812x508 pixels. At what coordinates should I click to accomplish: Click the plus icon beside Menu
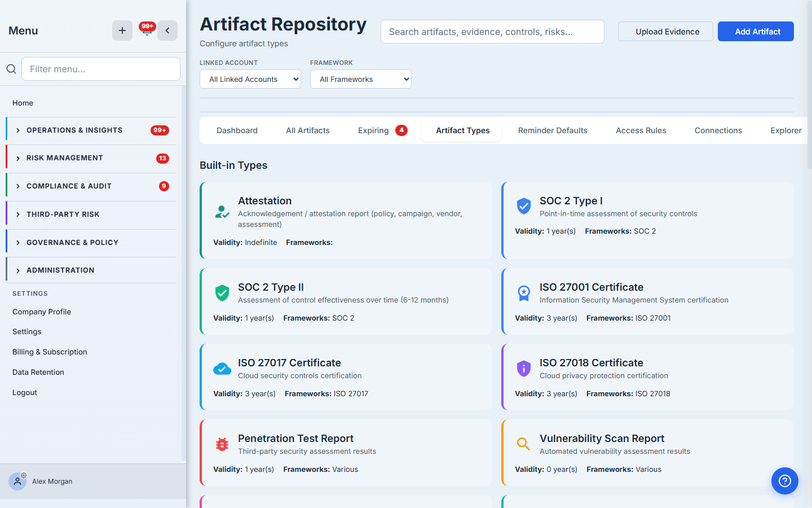[x=122, y=30]
